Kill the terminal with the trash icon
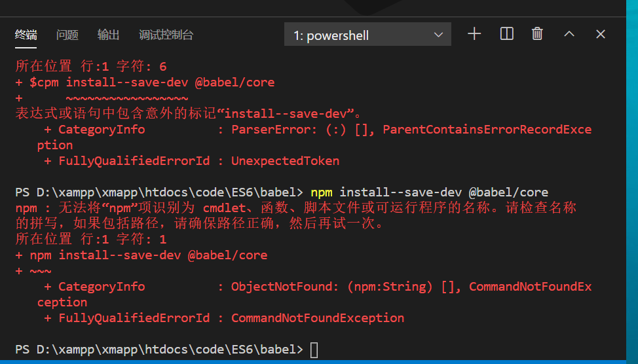638x364 pixels. (537, 34)
